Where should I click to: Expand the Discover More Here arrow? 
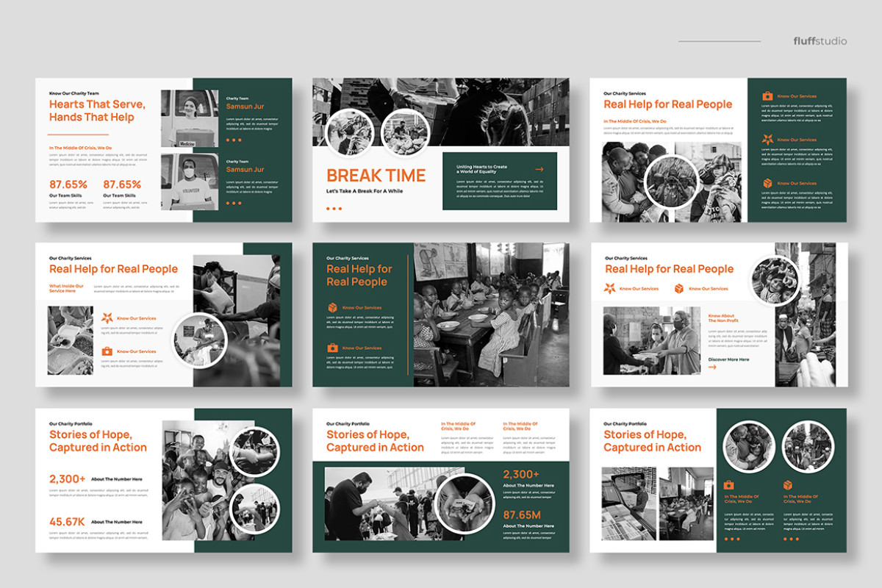coord(713,367)
